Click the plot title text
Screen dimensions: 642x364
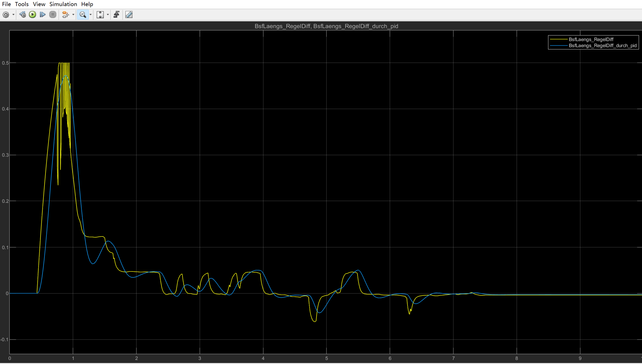(x=326, y=26)
